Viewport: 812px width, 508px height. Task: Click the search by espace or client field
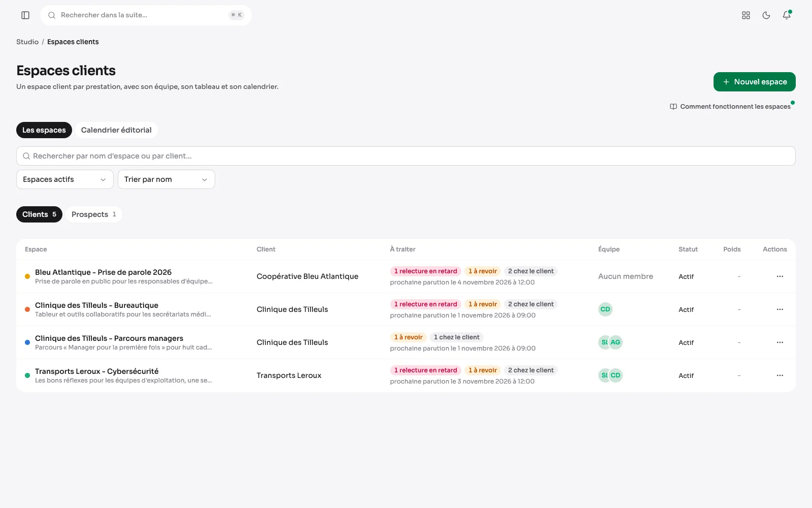406,156
